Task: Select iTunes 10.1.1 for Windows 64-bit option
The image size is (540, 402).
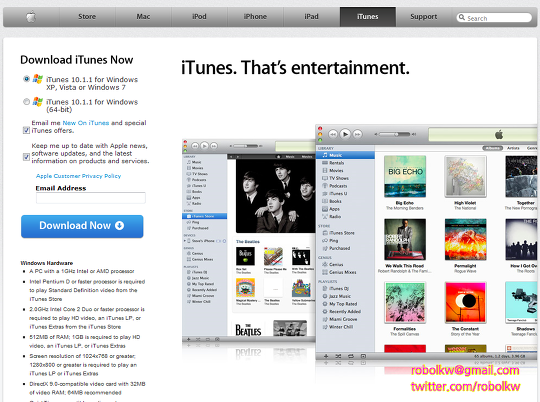Action: 27,102
